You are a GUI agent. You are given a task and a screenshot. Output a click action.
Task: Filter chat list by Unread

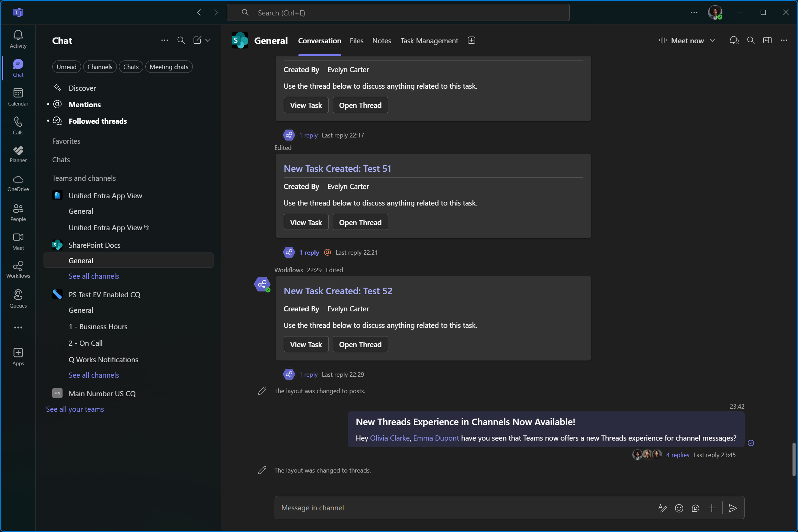pyautogui.click(x=67, y=67)
